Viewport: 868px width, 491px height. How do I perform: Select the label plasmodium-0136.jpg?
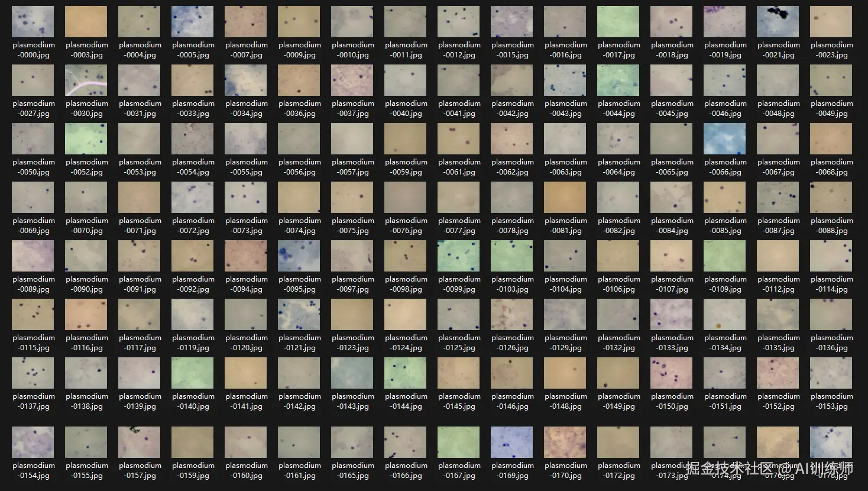[x=832, y=343]
